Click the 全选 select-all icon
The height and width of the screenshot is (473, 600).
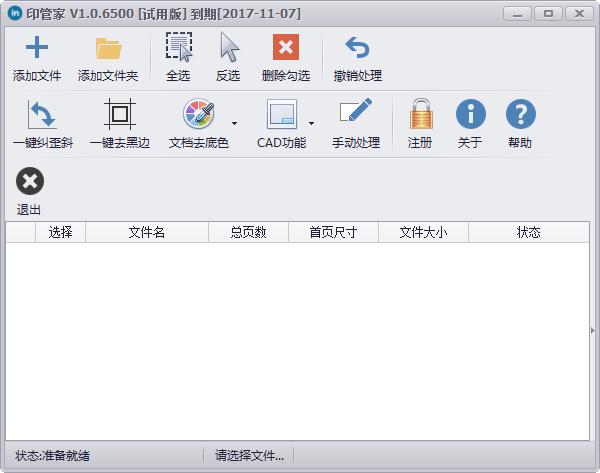tap(178, 48)
